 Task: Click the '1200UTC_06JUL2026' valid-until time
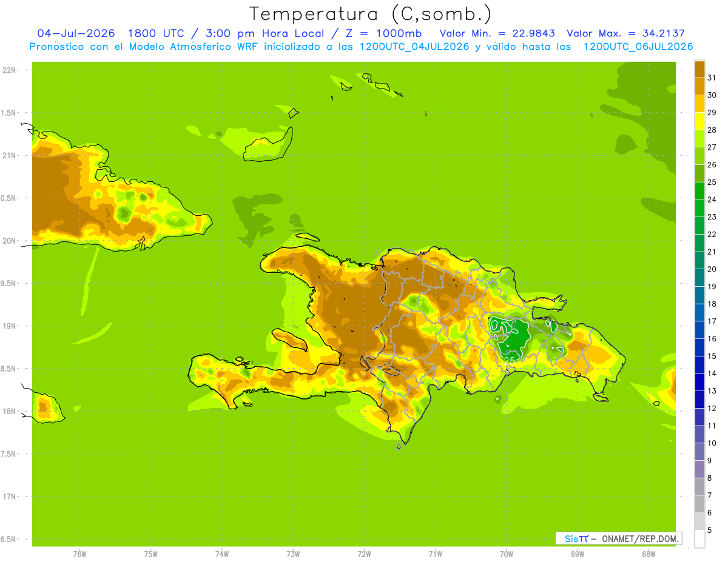click(638, 47)
